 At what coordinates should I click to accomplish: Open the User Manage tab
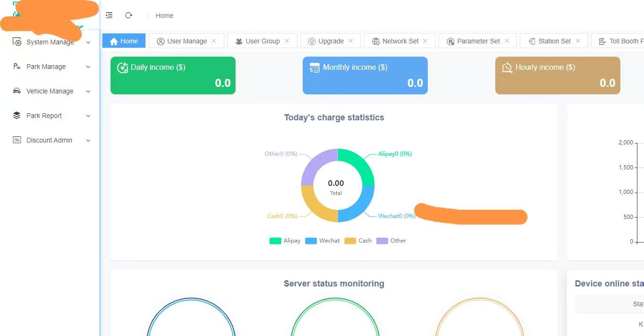186,41
